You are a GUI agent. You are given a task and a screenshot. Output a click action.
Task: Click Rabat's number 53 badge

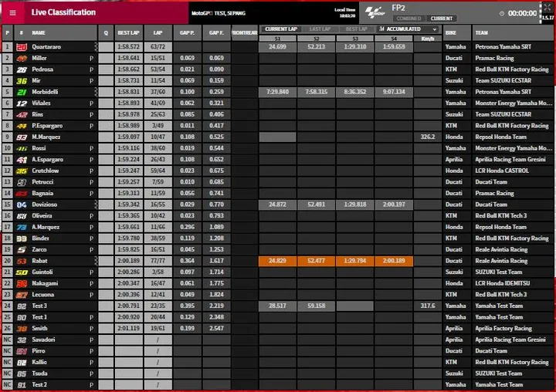[x=22, y=262]
